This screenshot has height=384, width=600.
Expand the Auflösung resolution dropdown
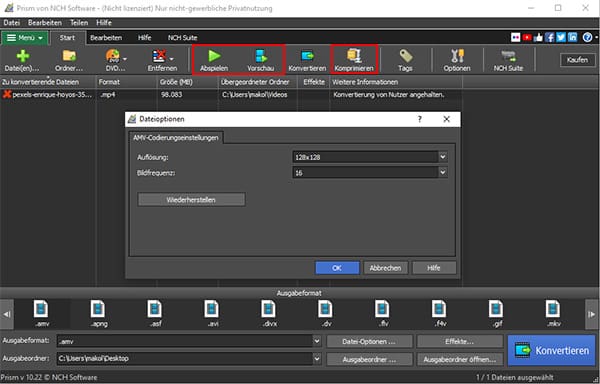tap(443, 157)
